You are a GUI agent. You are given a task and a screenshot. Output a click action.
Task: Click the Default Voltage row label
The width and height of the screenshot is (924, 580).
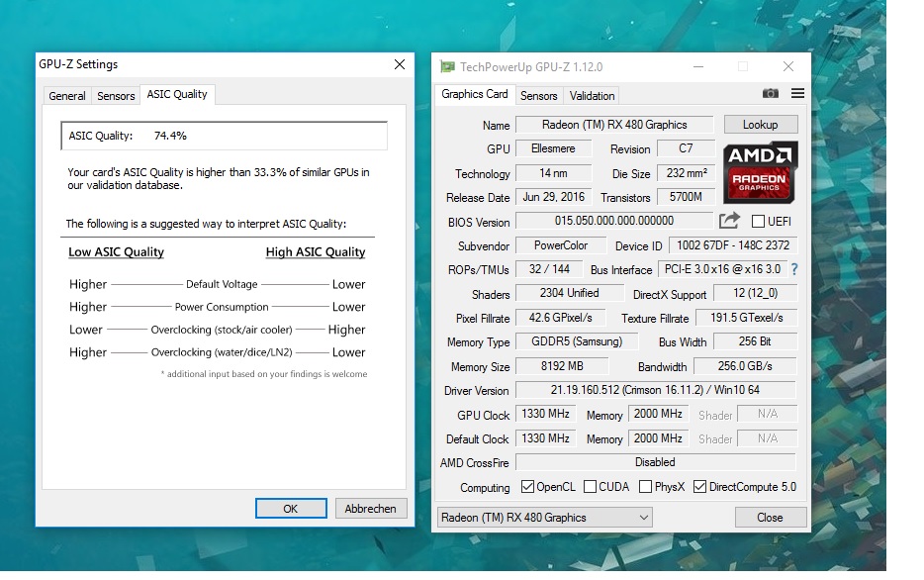[x=222, y=284]
